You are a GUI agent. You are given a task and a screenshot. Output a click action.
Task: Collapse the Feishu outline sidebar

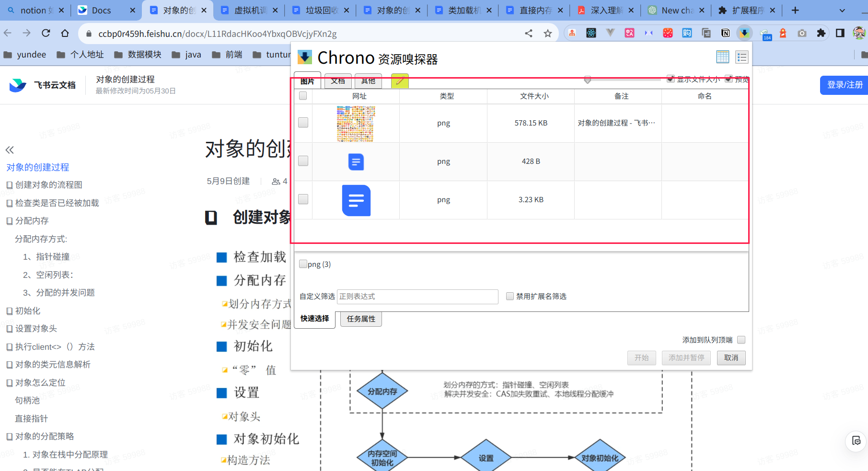tap(10, 150)
